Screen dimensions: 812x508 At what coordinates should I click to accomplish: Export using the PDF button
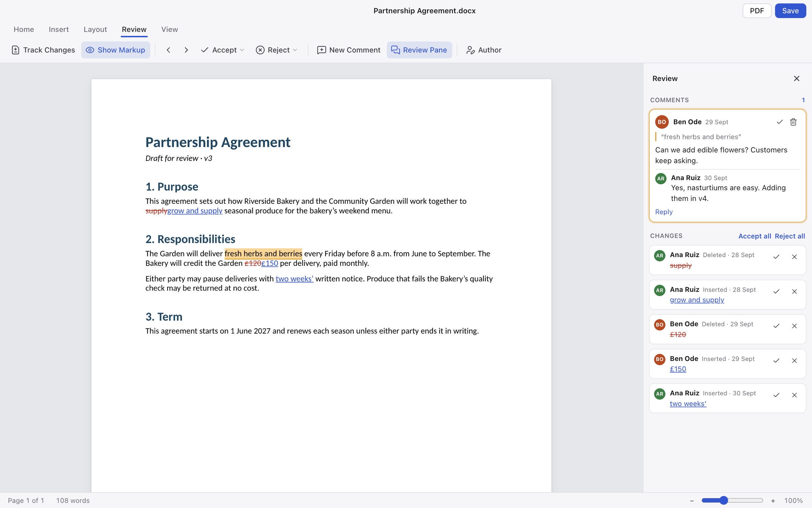click(757, 11)
